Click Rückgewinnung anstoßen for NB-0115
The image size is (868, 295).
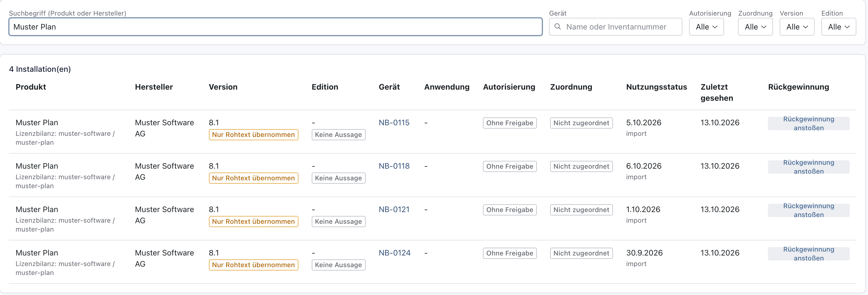[808, 124]
